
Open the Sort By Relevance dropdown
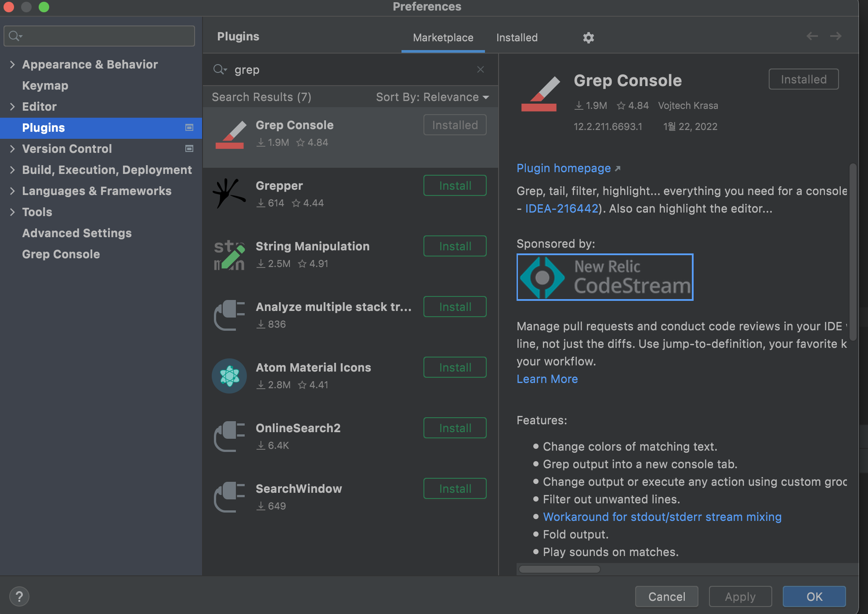(x=432, y=97)
